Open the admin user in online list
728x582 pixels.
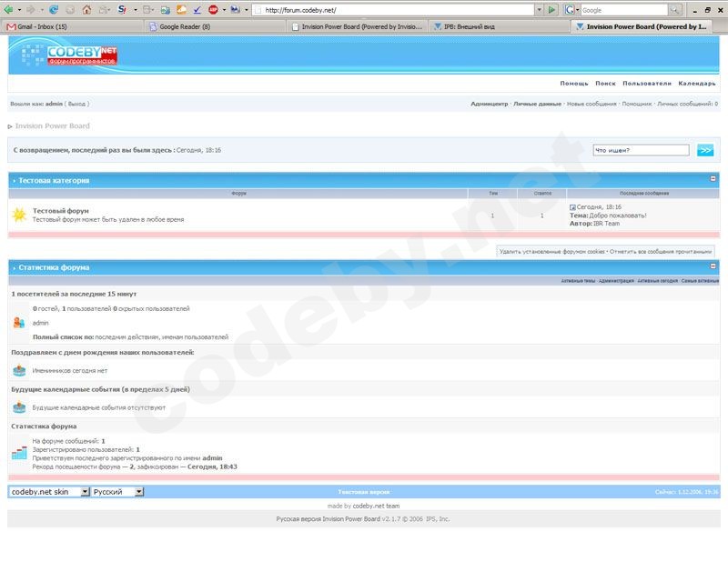click(40, 323)
